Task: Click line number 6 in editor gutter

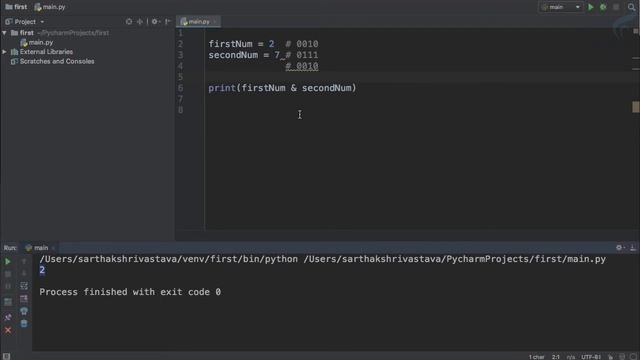Action: [x=180, y=88]
